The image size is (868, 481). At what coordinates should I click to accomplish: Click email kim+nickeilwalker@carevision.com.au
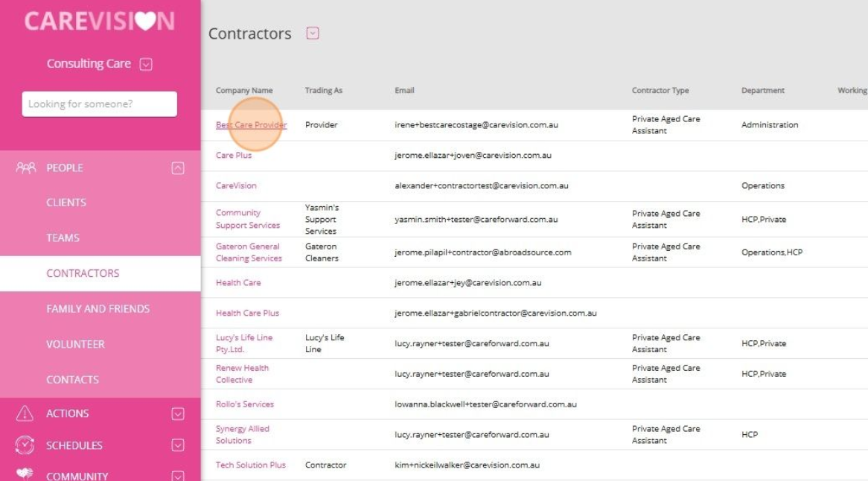[x=467, y=465]
